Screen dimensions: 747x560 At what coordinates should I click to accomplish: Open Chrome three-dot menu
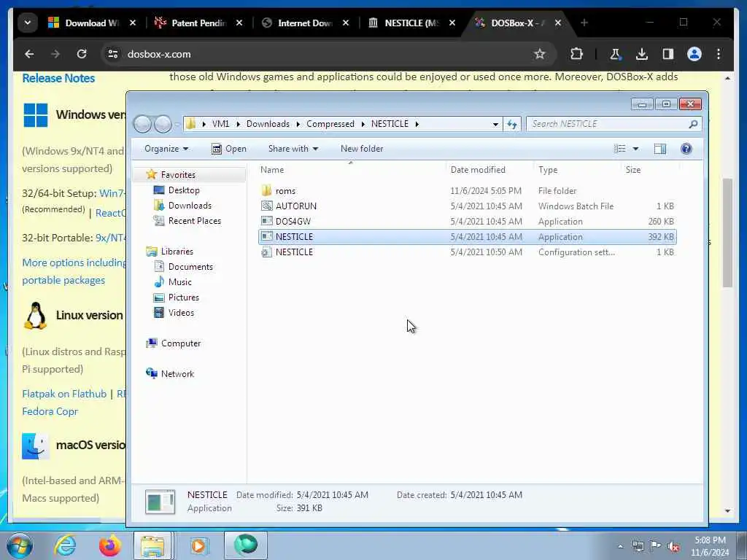(x=719, y=54)
